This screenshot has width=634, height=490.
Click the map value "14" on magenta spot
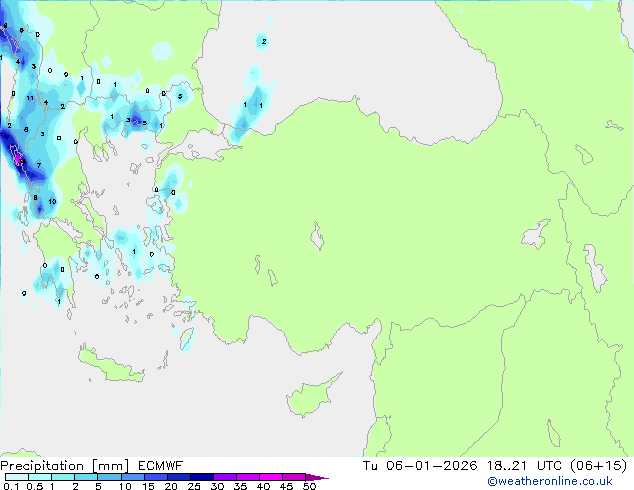[x=23, y=161]
